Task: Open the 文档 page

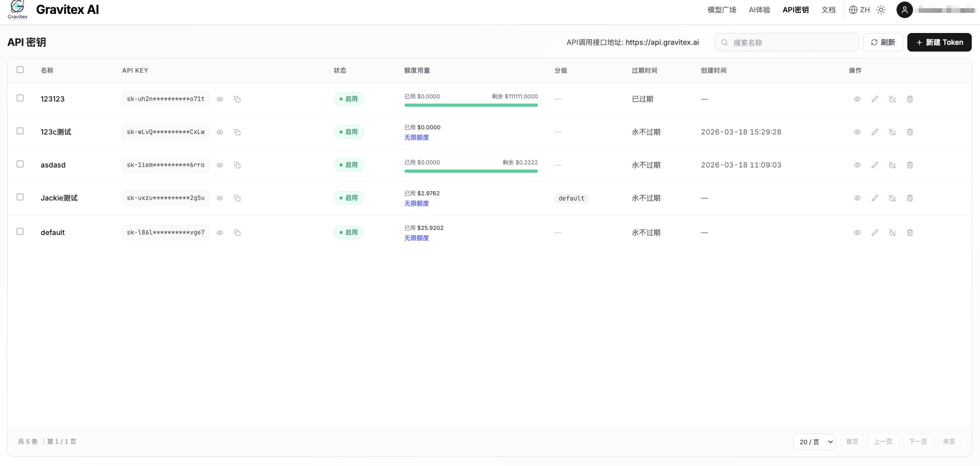Action: tap(829, 10)
